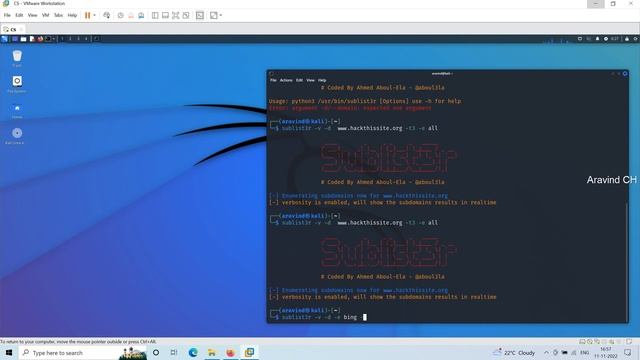Switch to workspace 1 in the Kali panel
This screenshot has height=360, width=640.
[62, 39]
